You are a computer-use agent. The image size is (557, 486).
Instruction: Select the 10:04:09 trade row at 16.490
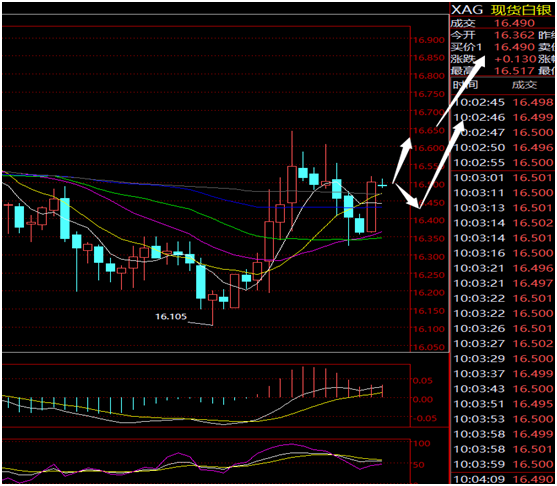(x=503, y=479)
